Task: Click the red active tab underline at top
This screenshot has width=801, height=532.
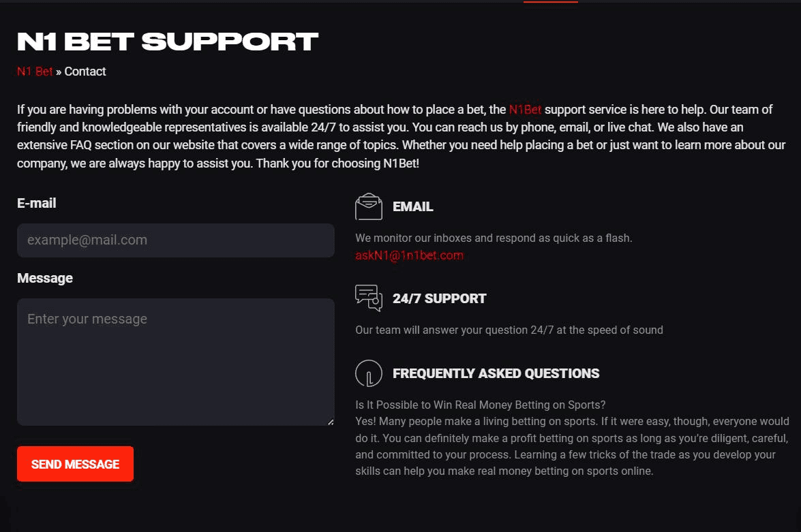Action: [x=550, y=2]
